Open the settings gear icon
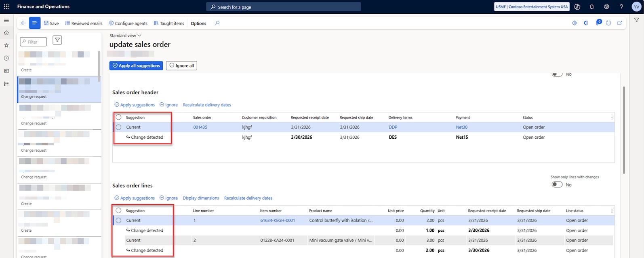Viewport: 644px width, 258px height. pos(606,7)
